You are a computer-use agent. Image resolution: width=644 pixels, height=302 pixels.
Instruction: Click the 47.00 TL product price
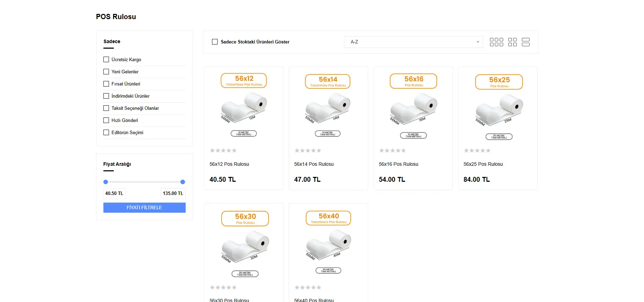(x=307, y=180)
